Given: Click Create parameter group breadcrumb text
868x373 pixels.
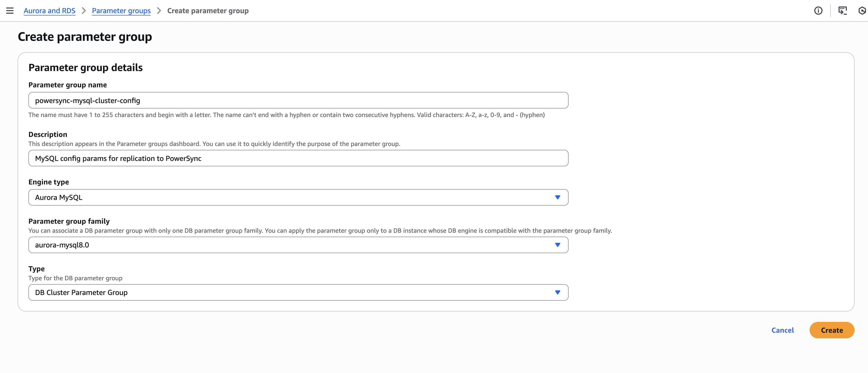Looking at the screenshot, I should tap(208, 11).
